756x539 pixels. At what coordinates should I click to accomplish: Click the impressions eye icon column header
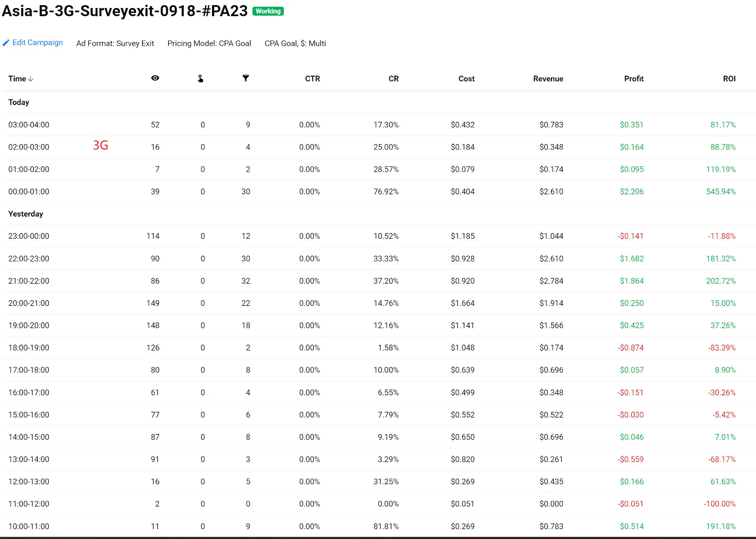click(x=155, y=78)
